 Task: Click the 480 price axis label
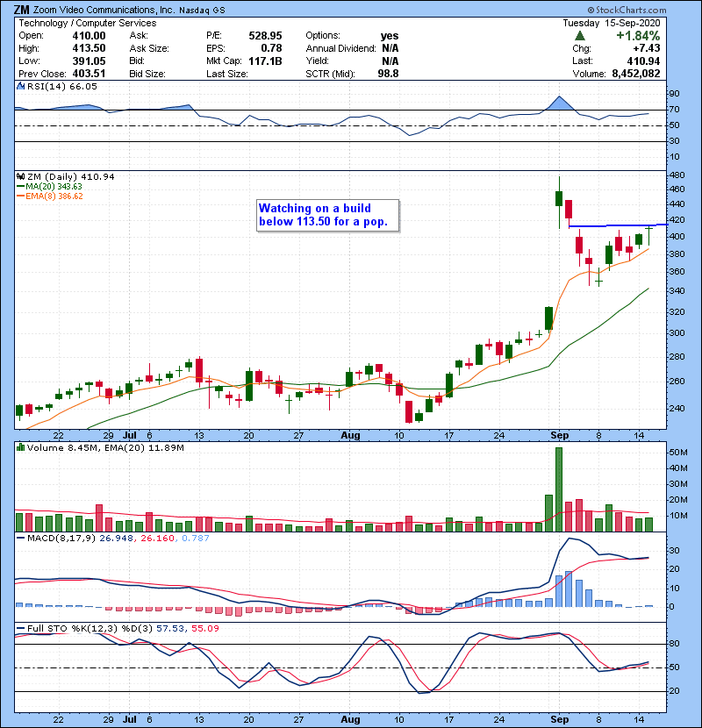pos(677,175)
